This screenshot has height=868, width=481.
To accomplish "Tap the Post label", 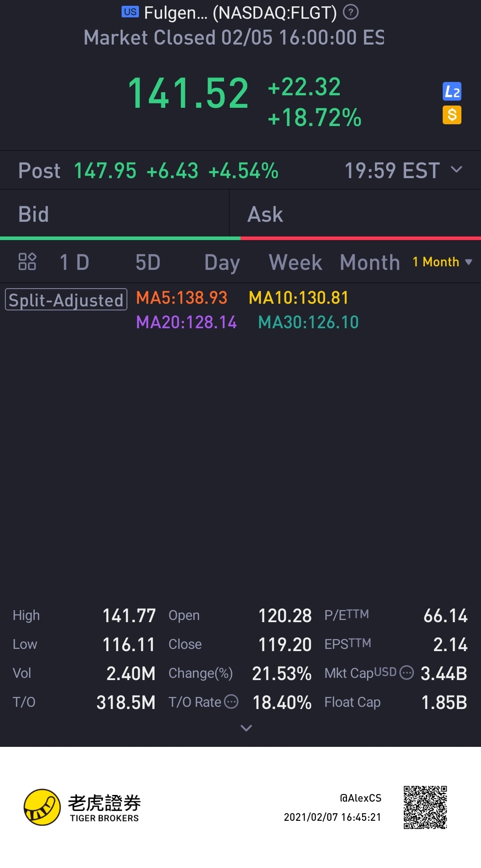I will point(39,171).
